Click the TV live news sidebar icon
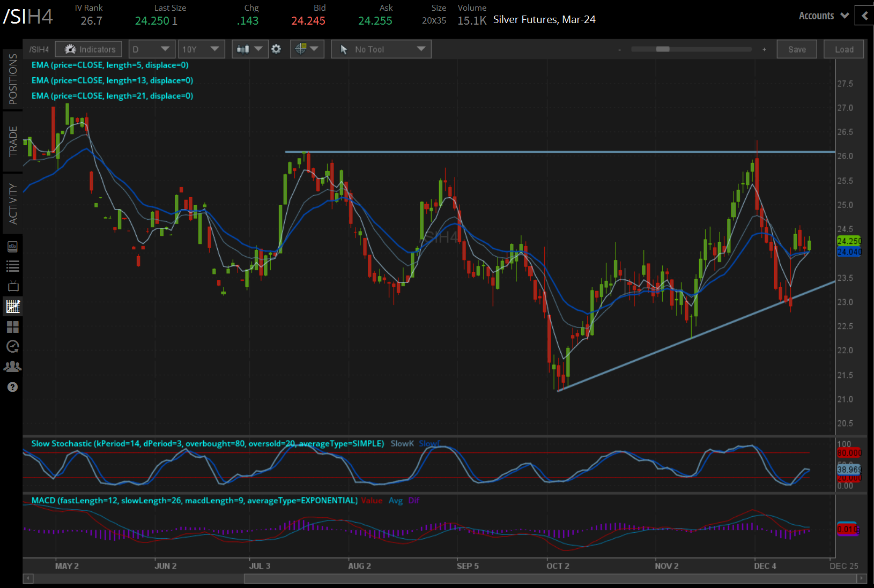 pyautogui.click(x=13, y=286)
